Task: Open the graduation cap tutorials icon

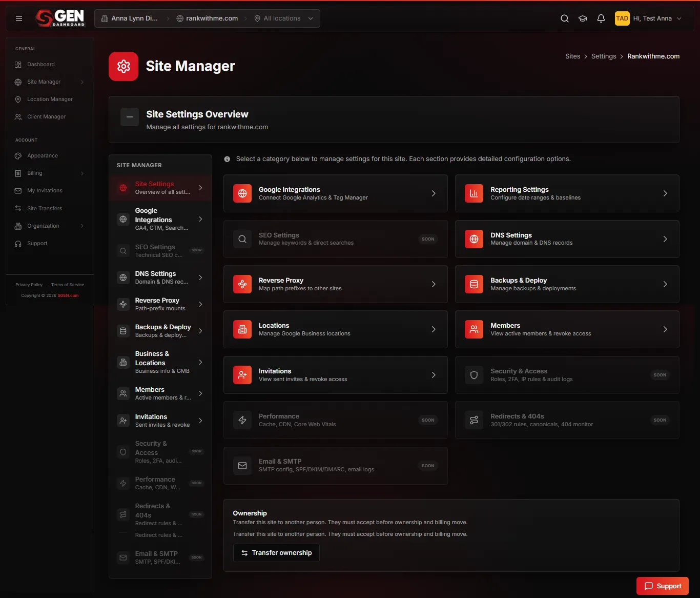Action: 583,18
